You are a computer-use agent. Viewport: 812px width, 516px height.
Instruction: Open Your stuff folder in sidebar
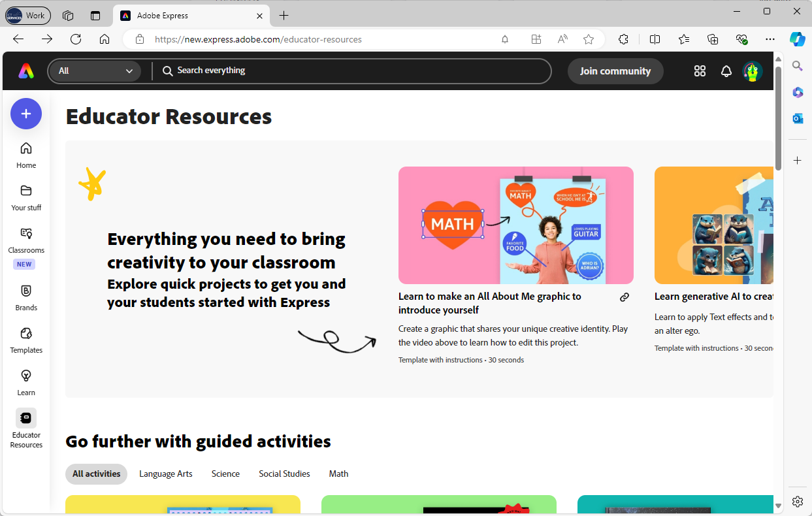click(x=26, y=198)
